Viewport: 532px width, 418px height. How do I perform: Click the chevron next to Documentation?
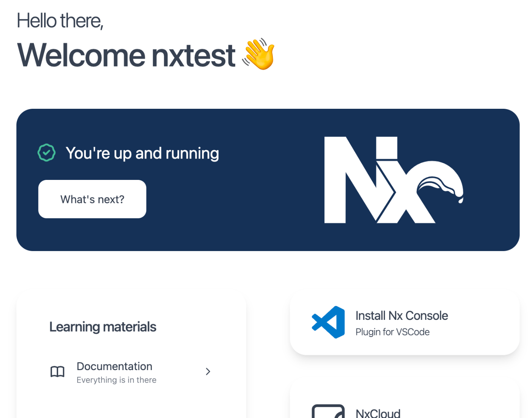208,372
